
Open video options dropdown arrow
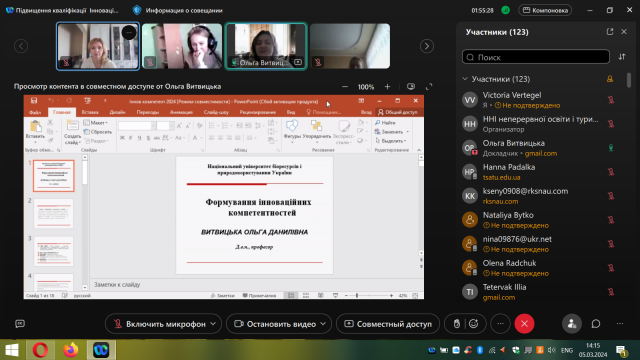click(x=323, y=324)
